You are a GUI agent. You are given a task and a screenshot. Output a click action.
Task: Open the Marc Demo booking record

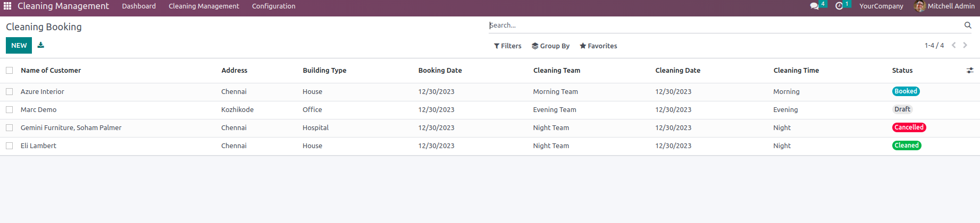pyautogui.click(x=38, y=109)
